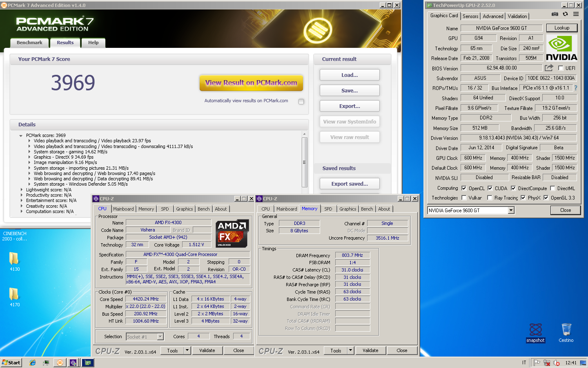Viewport: 588px width, 368px height.
Task: Click the green GPU-Z taskbar button
Action: (88, 363)
